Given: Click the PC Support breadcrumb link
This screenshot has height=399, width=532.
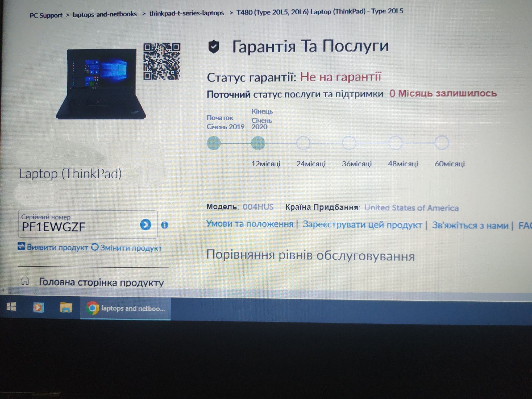Looking at the screenshot, I should pyautogui.click(x=46, y=15).
